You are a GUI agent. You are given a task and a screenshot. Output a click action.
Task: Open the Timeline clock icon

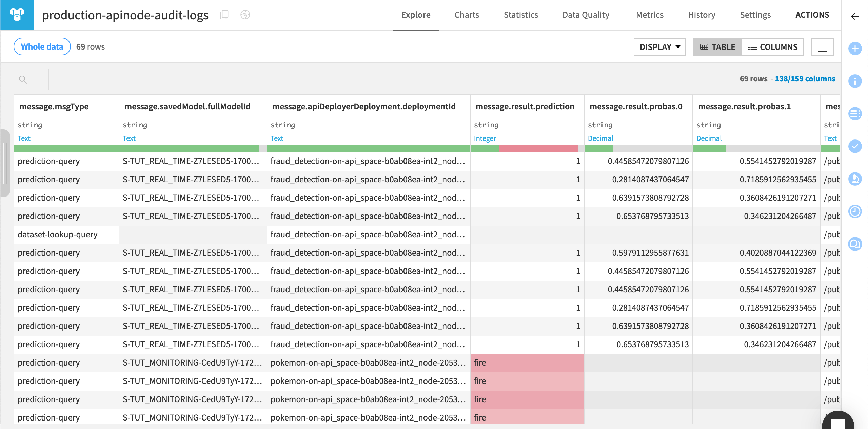coord(855,211)
